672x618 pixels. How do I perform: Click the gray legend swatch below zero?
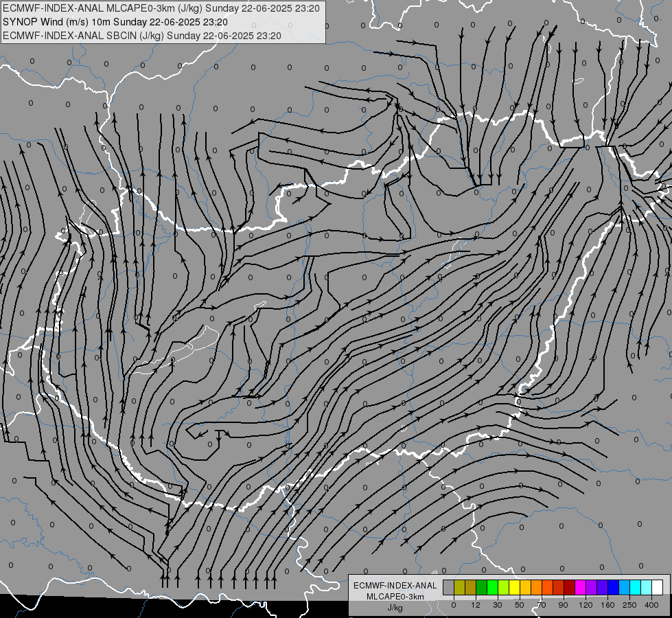pos(449,587)
